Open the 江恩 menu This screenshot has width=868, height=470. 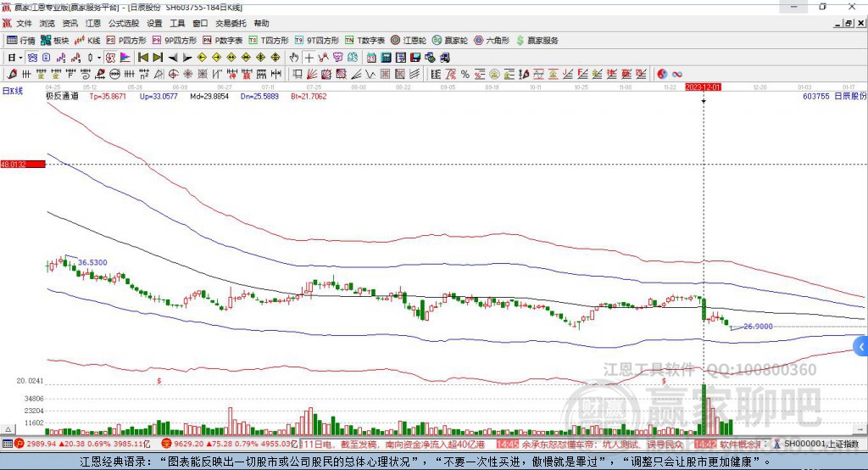[92, 24]
